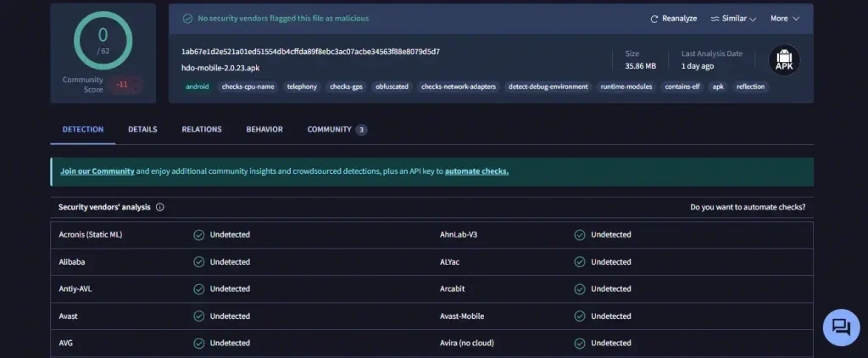Click Alibaba undetected check icon
Image resolution: width=868 pixels, height=358 pixels.
coord(198,262)
